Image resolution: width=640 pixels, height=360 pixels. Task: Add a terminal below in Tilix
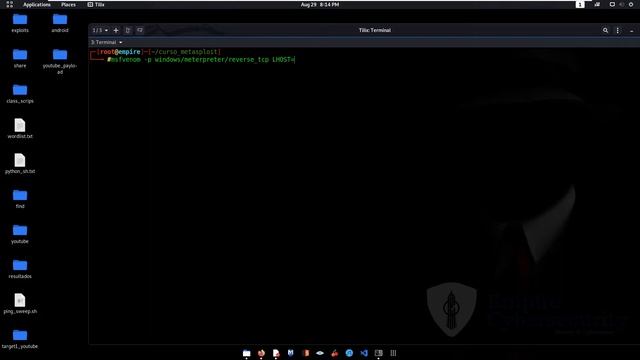click(140, 30)
